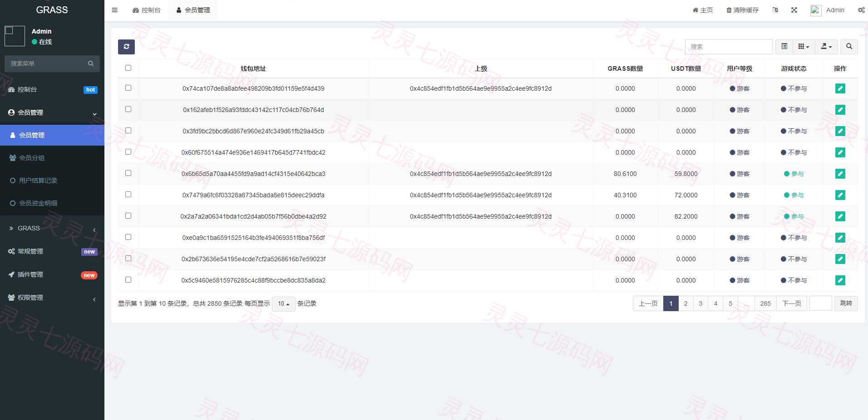Click edit pencil for 0xe0a9c1ba659152… row

(840, 238)
